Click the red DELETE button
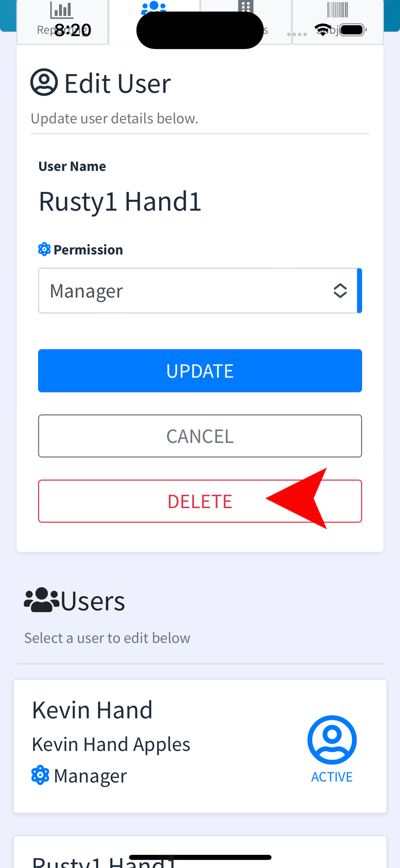Screen dimensions: 400x868 tap(200, 501)
